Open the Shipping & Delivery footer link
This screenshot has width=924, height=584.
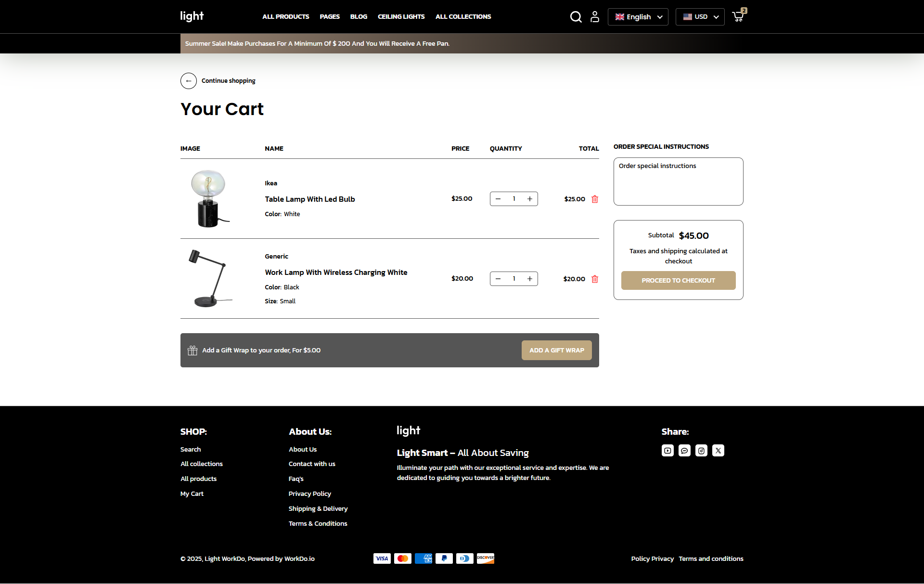(318, 508)
